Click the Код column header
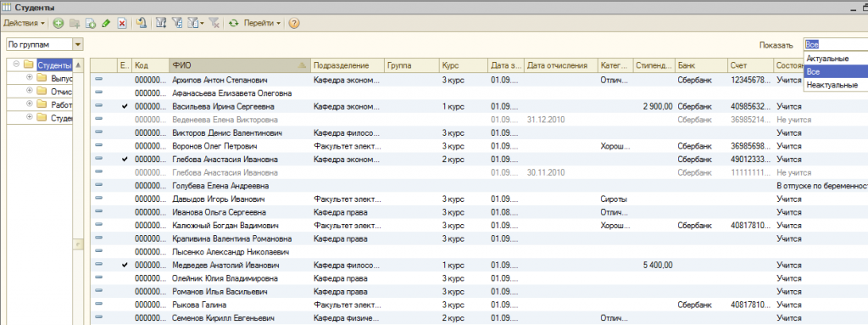This screenshot has height=325, width=868. [150, 64]
